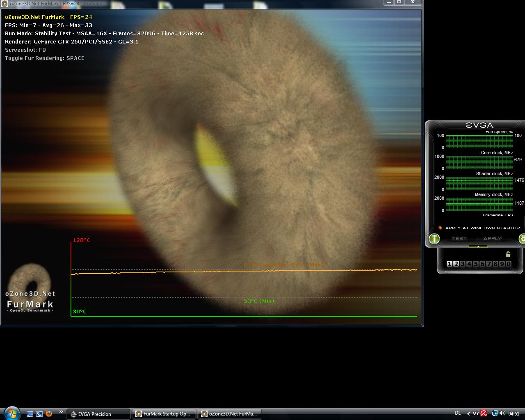Click the Core clock MHz graph
The image size is (525, 420).
pyautogui.click(x=479, y=162)
